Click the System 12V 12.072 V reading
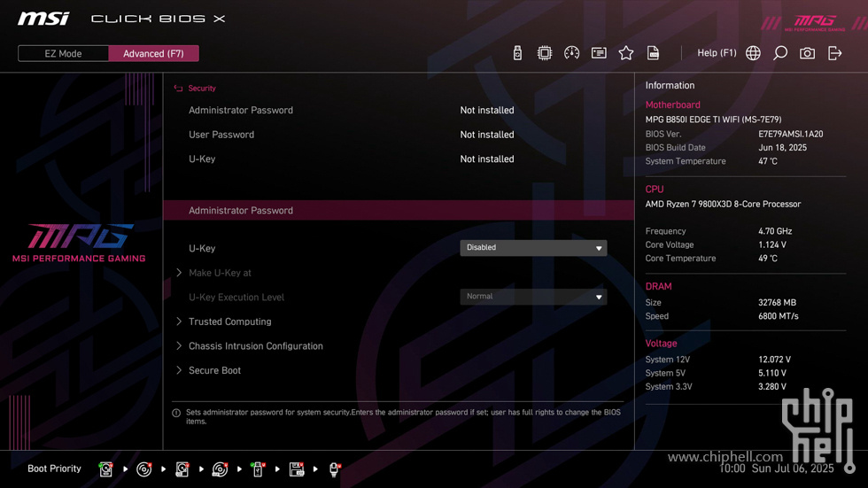This screenshot has height=488, width=868. 774,360
